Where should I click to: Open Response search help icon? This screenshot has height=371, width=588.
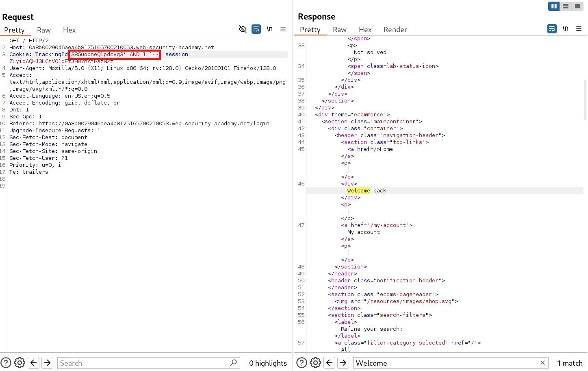click(302, 363)
